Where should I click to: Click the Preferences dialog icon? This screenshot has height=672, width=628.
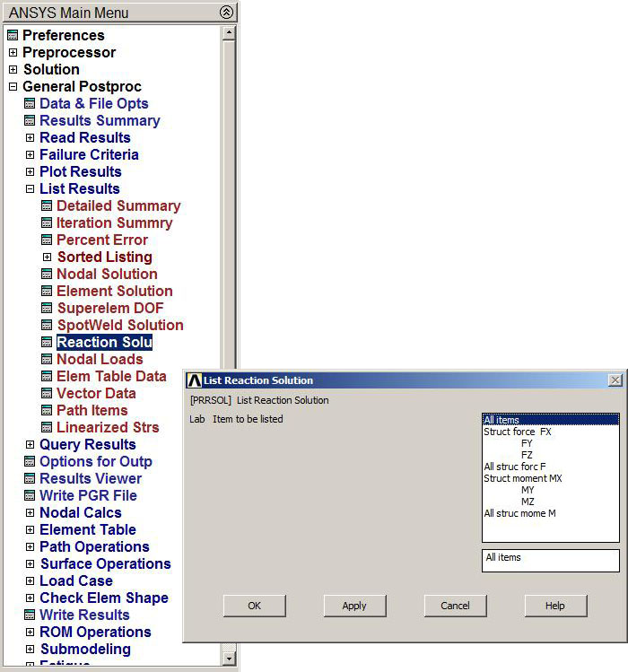click(x=13, y=36)
